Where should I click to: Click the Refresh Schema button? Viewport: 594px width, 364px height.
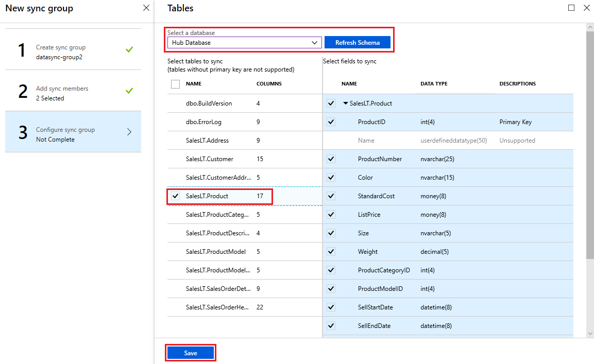357,43
